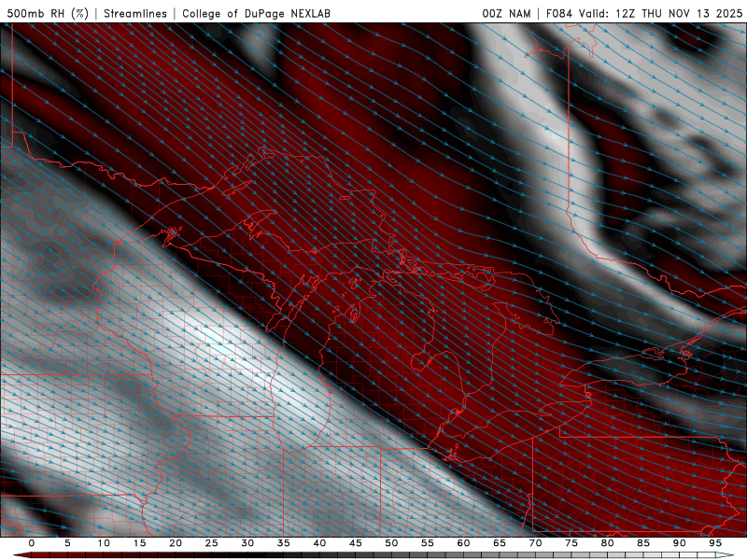Click the "30" label on the color scale
This screenshot has width=747, height=560.
coord(247,543)
